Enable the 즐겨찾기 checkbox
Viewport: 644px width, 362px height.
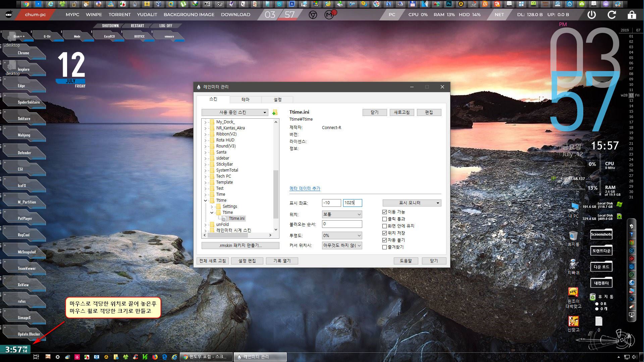(x=384, y=247)
